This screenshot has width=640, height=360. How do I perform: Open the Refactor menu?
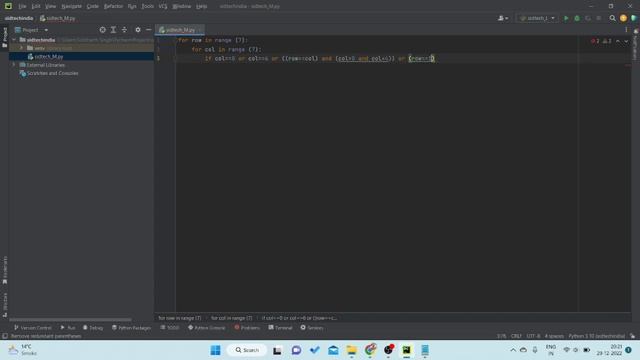point(113,6)
